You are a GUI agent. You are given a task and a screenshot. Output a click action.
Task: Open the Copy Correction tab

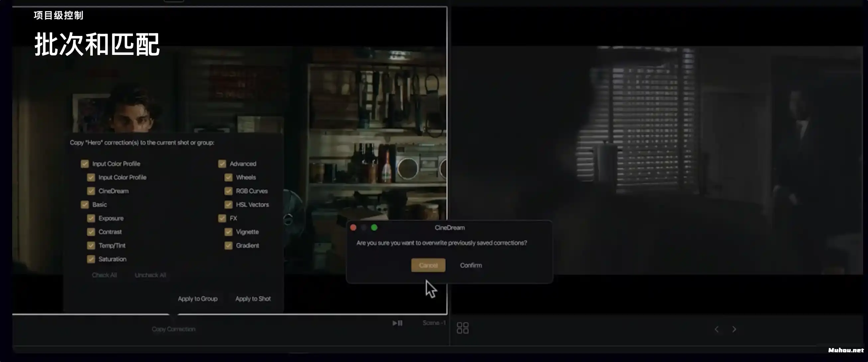click(x=173, y=329)
